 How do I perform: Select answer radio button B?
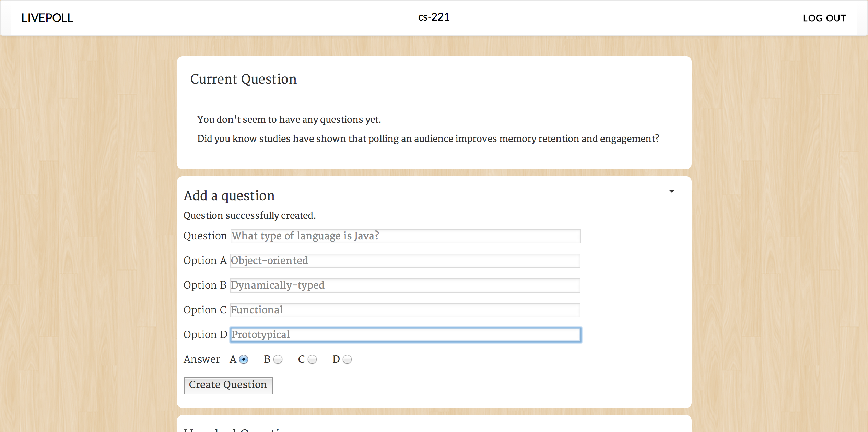(278, 359)
